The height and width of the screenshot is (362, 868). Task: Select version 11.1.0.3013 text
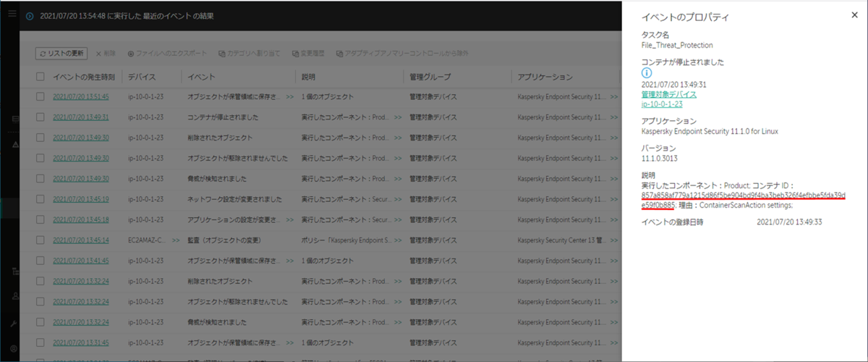(660, 158)
